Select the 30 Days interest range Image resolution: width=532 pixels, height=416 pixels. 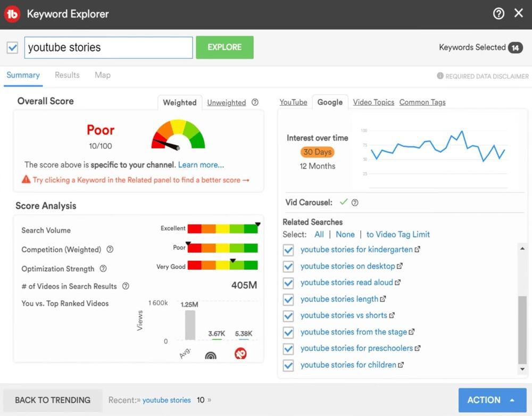317,152
